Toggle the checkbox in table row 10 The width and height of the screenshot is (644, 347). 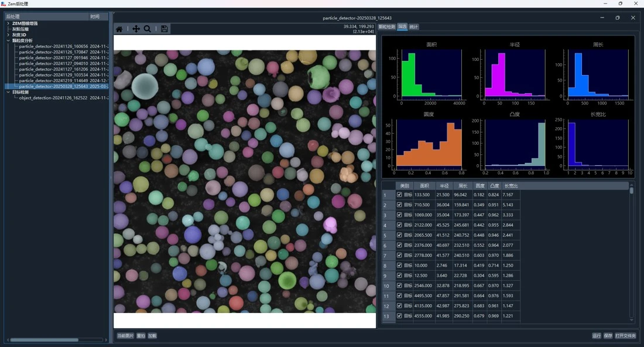pyautogui.click(x=399, y=286)
